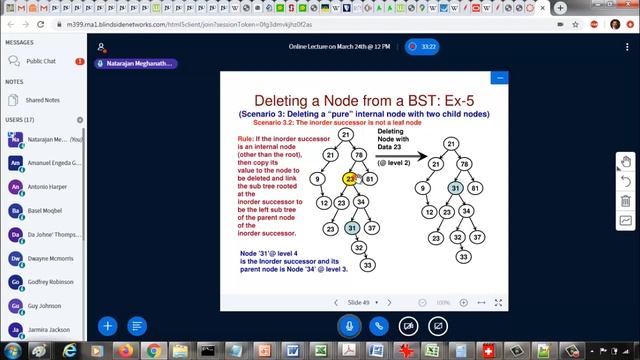Select user Dwayne Mcmorris
Screen dimensions: 640x360
(x=44, y=259)
